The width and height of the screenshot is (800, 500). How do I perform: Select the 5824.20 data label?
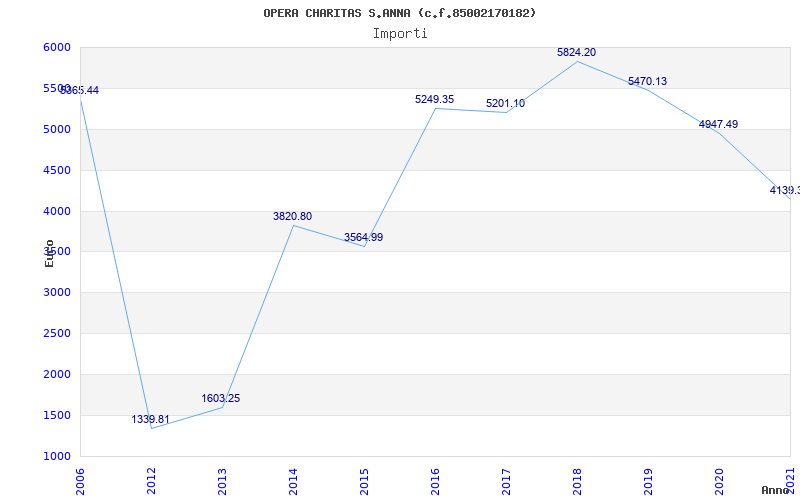pos(576,53)
